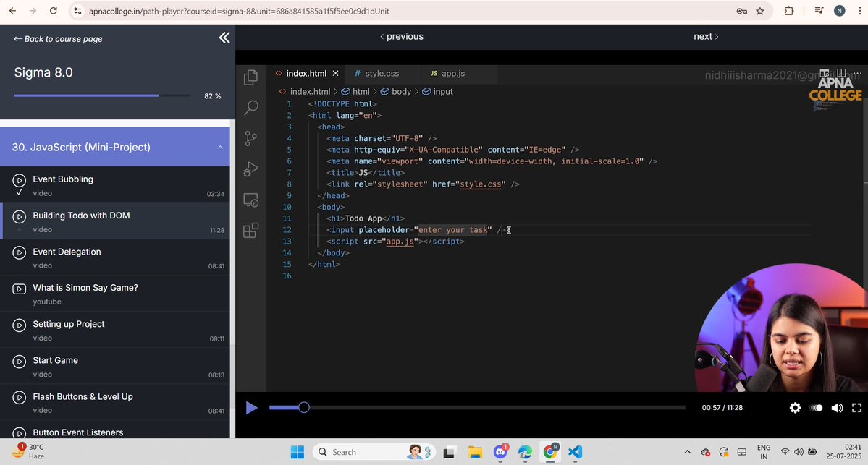Open Google Chrome from taskbar
The height and width of the screenshot is (465, 868).
point(549,452)
